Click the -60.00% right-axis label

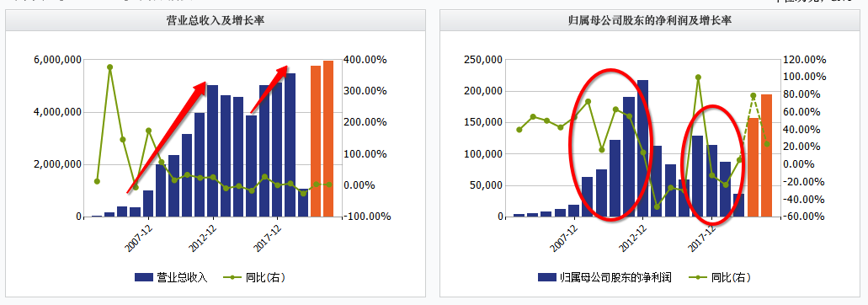pos(804,217)
